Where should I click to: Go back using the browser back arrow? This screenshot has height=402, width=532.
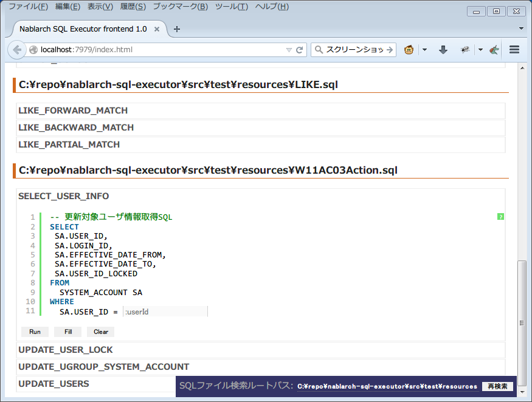click(x=16, y=50)
